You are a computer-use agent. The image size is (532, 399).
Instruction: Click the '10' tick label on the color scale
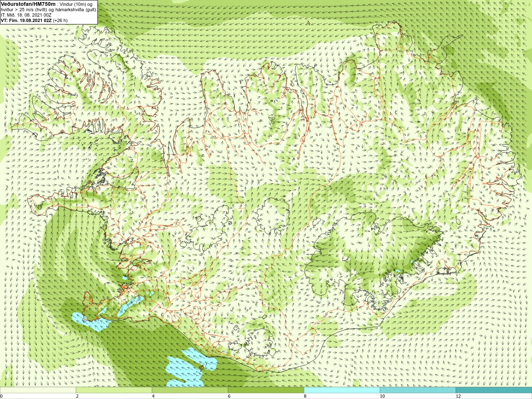(x=382, y=396)
